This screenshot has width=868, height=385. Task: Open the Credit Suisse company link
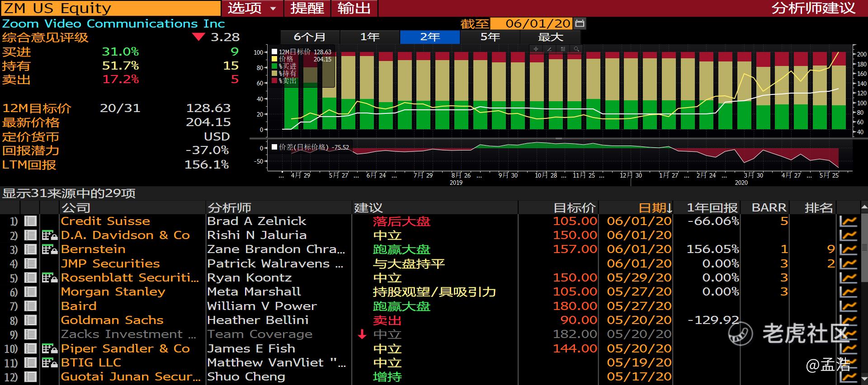point(105,221)
